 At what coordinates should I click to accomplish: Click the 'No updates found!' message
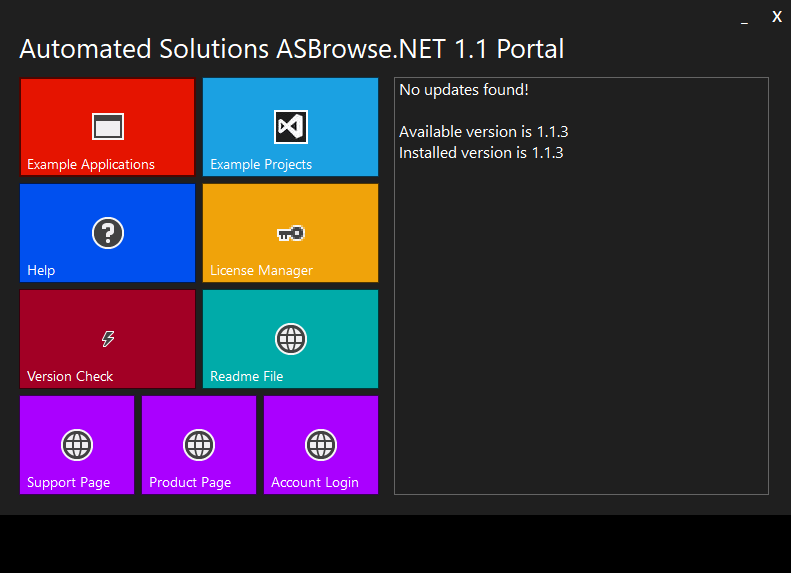point(464,90)
